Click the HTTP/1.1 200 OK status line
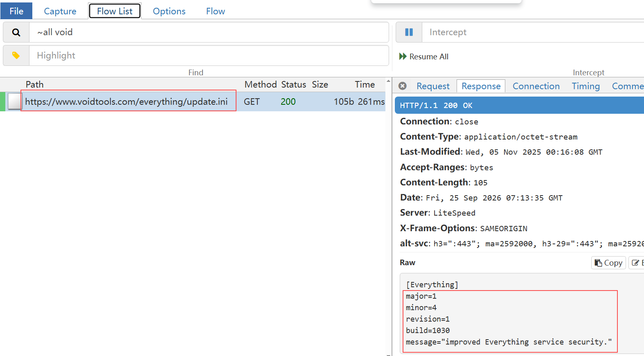Viewport: 644px width, 356px height. (519, 105)
